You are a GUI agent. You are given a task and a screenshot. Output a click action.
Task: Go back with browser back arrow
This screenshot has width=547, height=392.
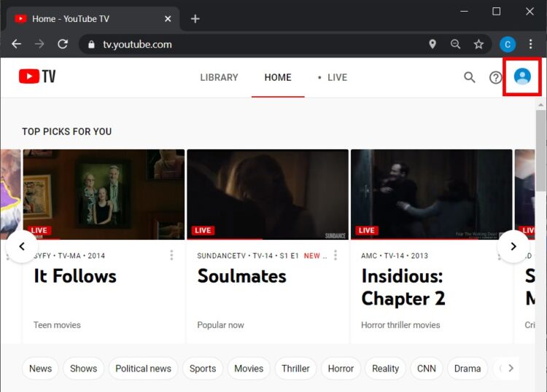coord(16,44)
